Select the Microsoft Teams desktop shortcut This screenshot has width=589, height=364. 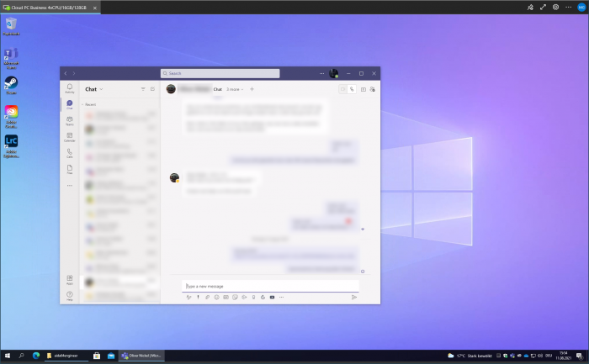point(11,58)
